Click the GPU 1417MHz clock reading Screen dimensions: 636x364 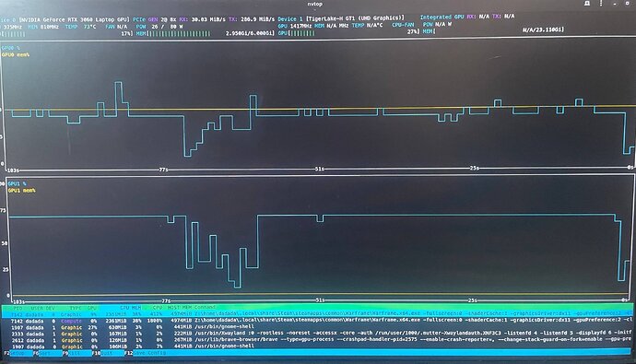point(295,26)
